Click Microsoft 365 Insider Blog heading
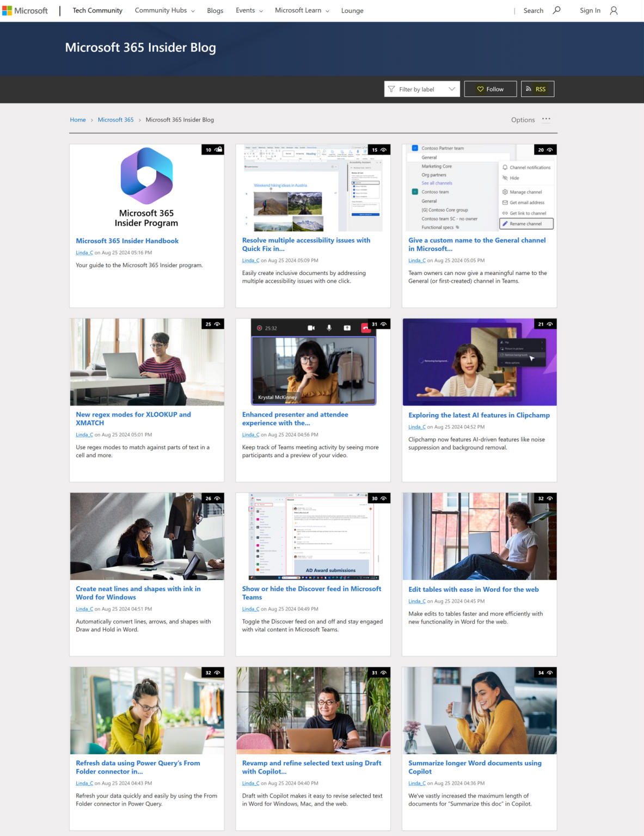The height and width of the screenshot is (836, 644). click(x=140, y=47)
